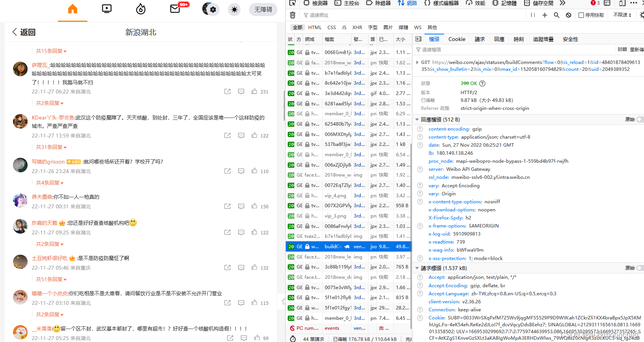The height and width of the screenshot is (342, 644).
Task: Show more devtools tools chevron
Action: (562, 3)
